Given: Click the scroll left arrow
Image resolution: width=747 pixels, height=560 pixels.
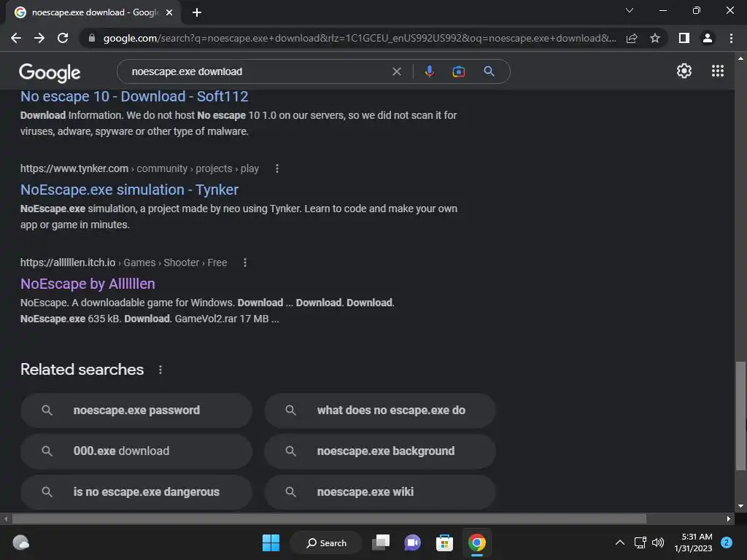Looking at the screenshot, I should (x=6, y=518).
